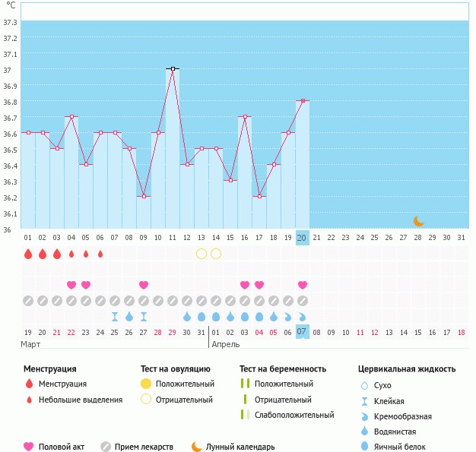Click the negative ovulation test circle on day 13

click(202, 254)
